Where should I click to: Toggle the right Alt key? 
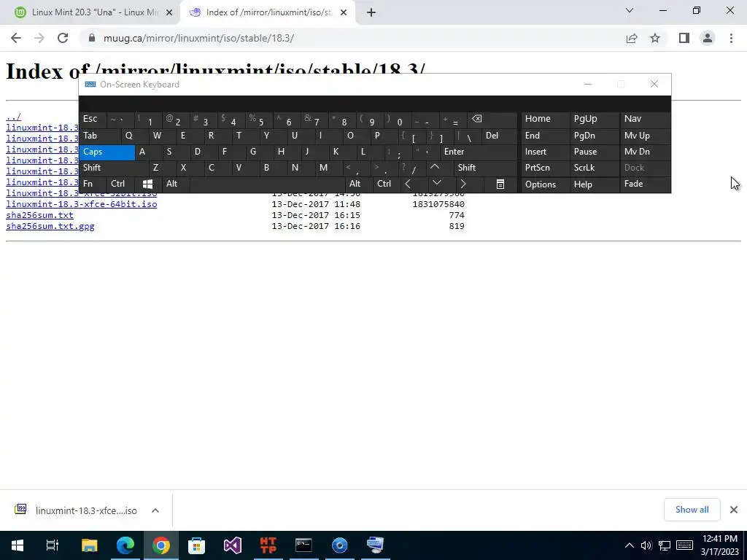[x=359, y=184]
